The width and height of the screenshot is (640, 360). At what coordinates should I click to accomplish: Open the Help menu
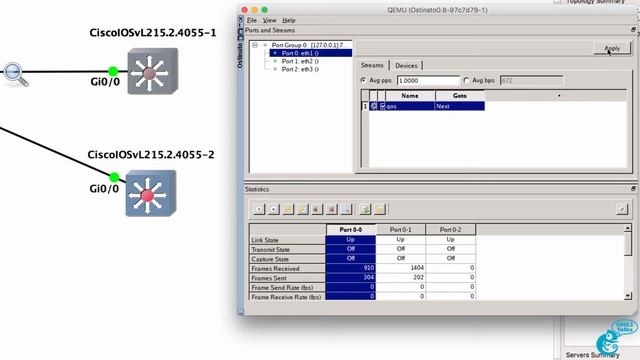click(289, 20)
